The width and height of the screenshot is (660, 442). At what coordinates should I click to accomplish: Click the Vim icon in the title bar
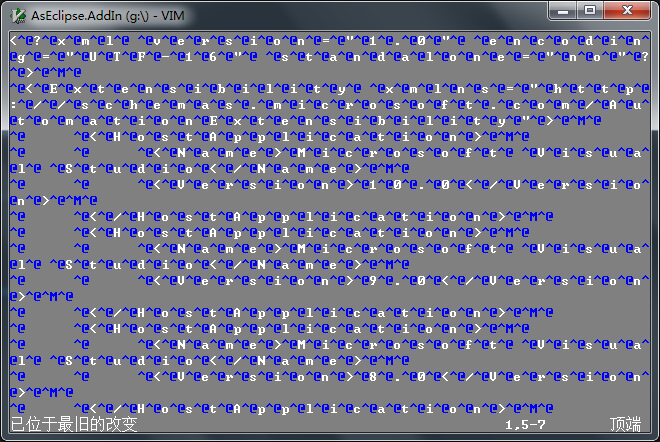pos(18,16)
